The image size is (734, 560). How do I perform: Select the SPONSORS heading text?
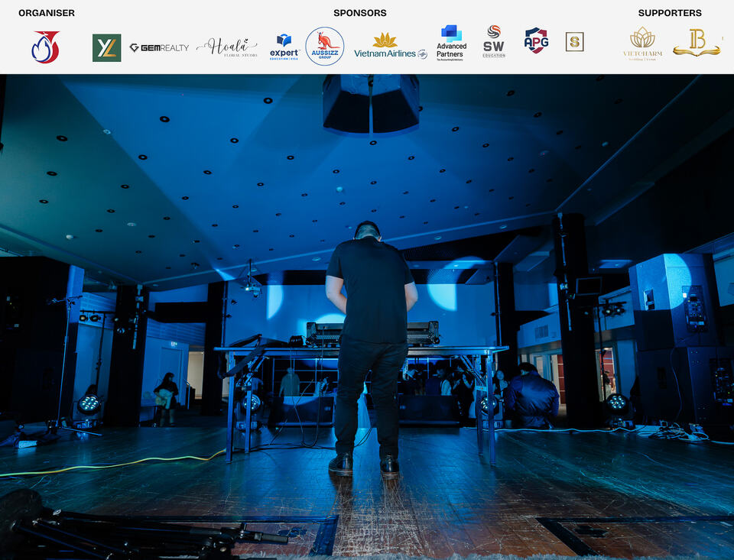tap(360, 13)
